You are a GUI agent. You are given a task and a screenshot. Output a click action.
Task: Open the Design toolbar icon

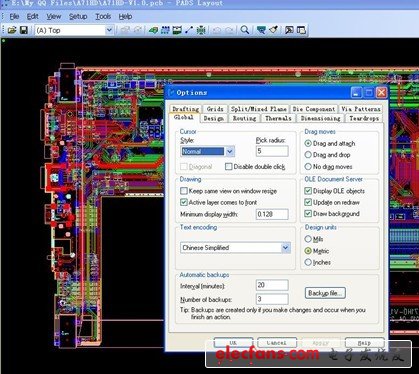pyautogui.click(x=165, y=30)
